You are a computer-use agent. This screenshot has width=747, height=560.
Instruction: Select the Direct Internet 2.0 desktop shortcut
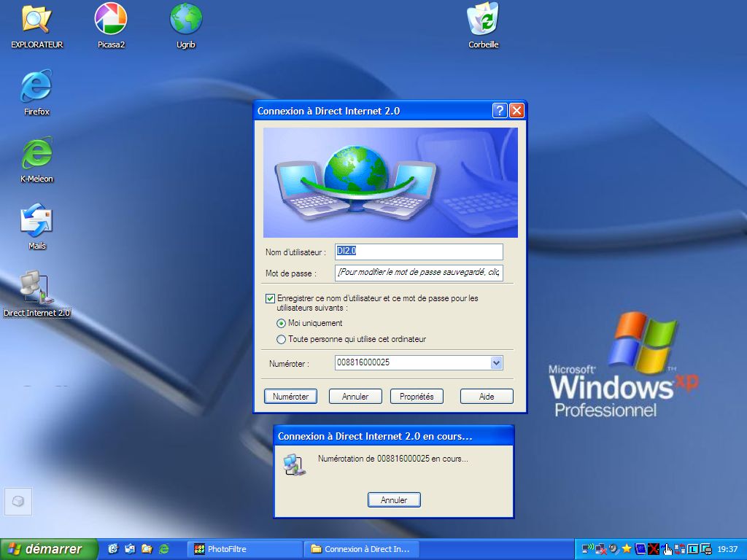pyautogui.click(x=36, y=295)
